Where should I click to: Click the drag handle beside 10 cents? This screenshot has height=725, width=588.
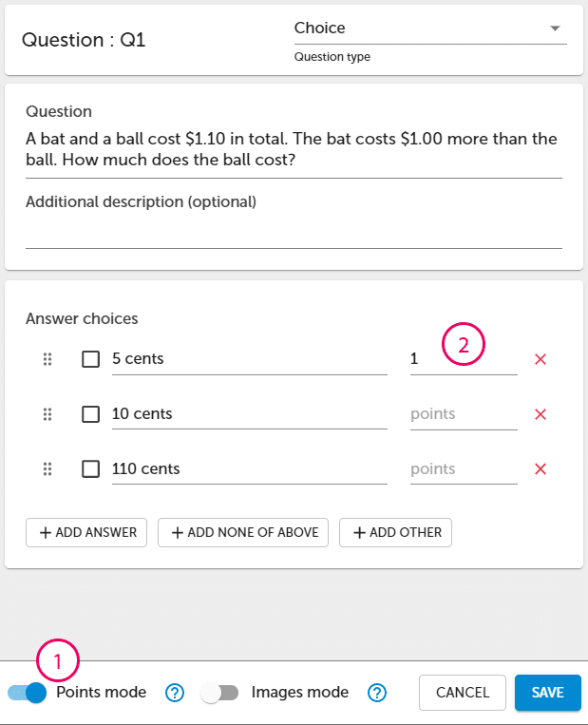tap(47, 414)
